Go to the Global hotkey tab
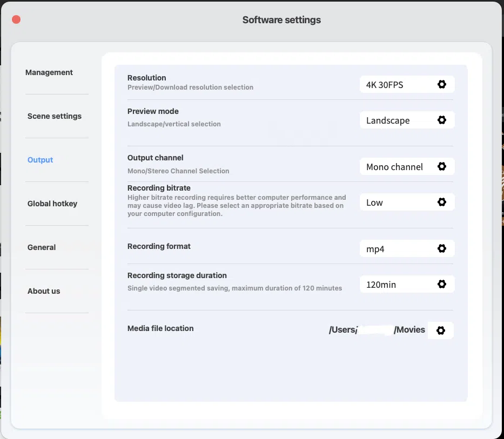The height and width of the screenshot is (439, 504). point(52,204)
